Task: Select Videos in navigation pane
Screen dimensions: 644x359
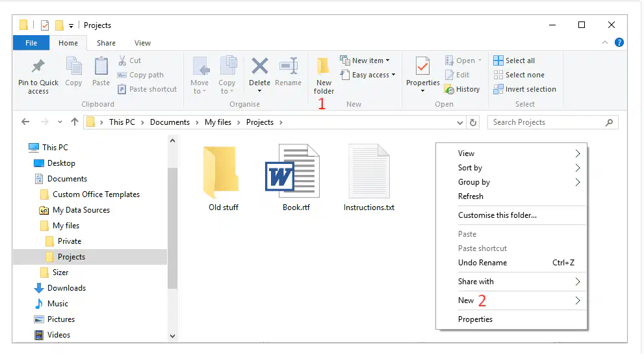Action: [x=58, y=335]
